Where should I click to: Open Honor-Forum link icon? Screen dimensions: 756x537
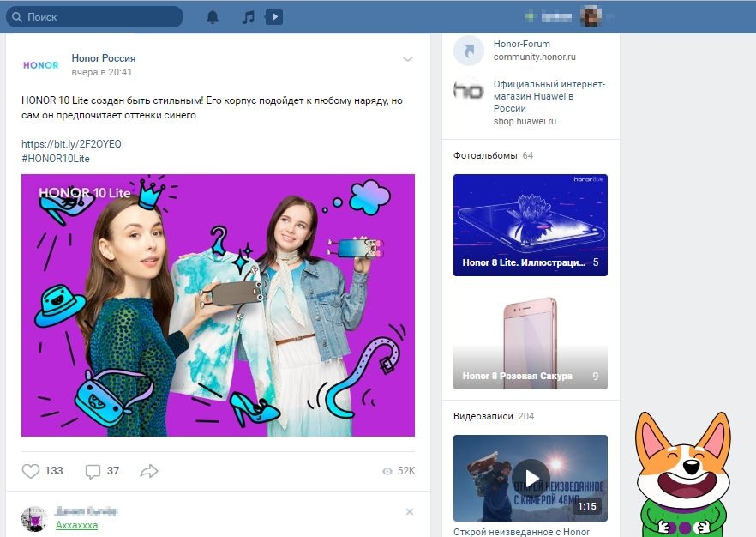click(x=468, y=51)
